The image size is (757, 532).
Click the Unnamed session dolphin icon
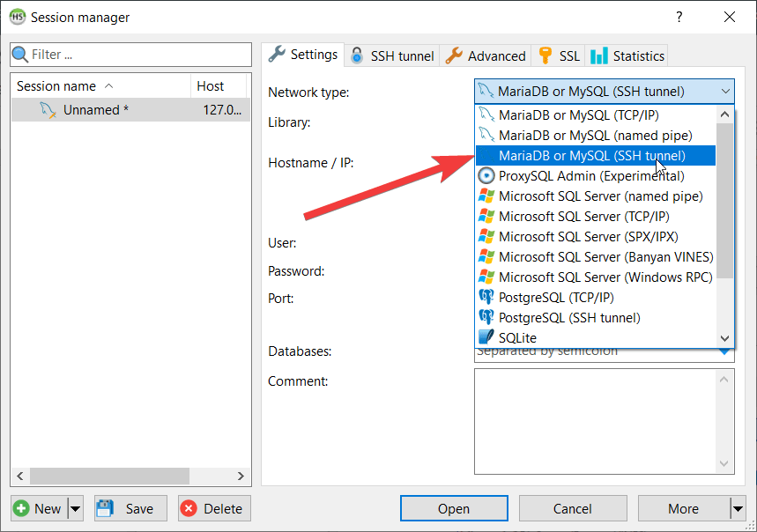pos(48,110)
